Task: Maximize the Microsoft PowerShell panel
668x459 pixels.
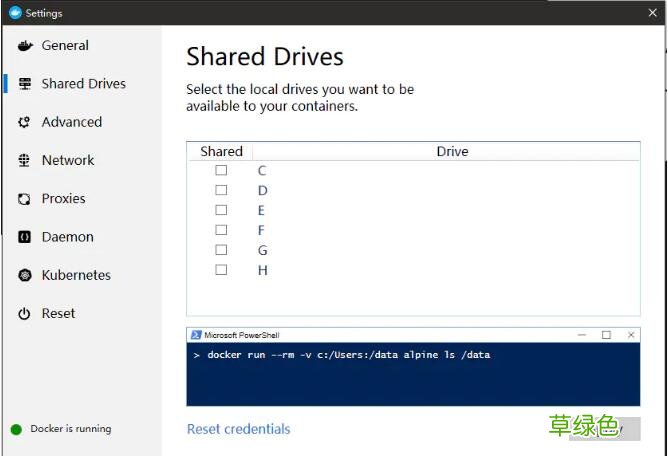Action: coord(606,335)
